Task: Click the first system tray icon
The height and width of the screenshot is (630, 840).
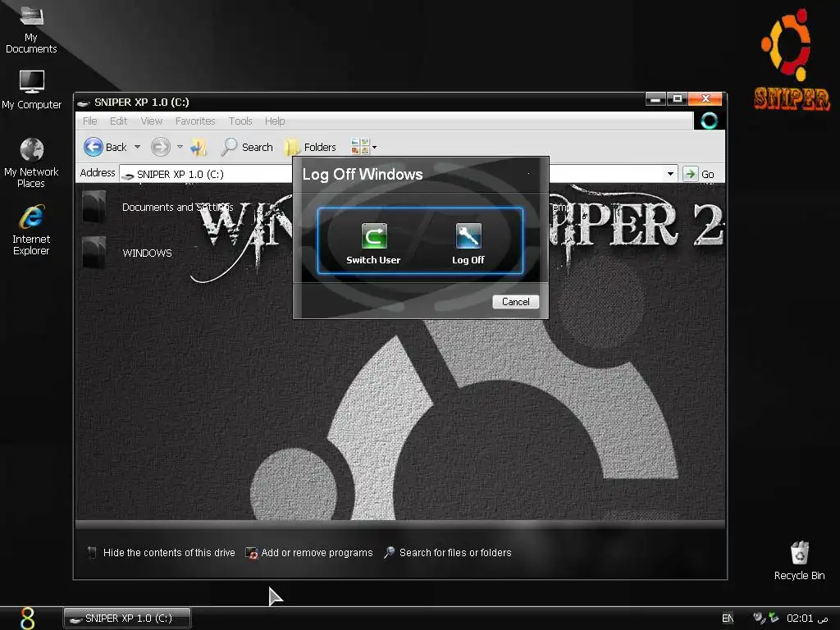Action: (x=759, y=619)
